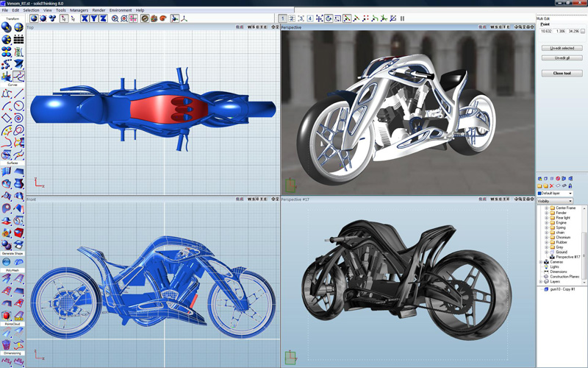Viewport: 588px width, 368px height.
Task: Click the Un-edit selected button
Action: click(x=562, y=48)
